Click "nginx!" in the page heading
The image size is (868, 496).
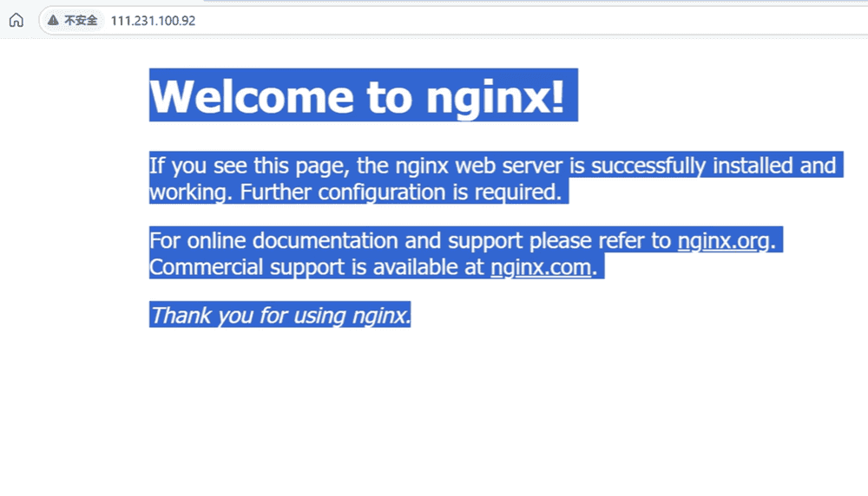click(495, 95)
